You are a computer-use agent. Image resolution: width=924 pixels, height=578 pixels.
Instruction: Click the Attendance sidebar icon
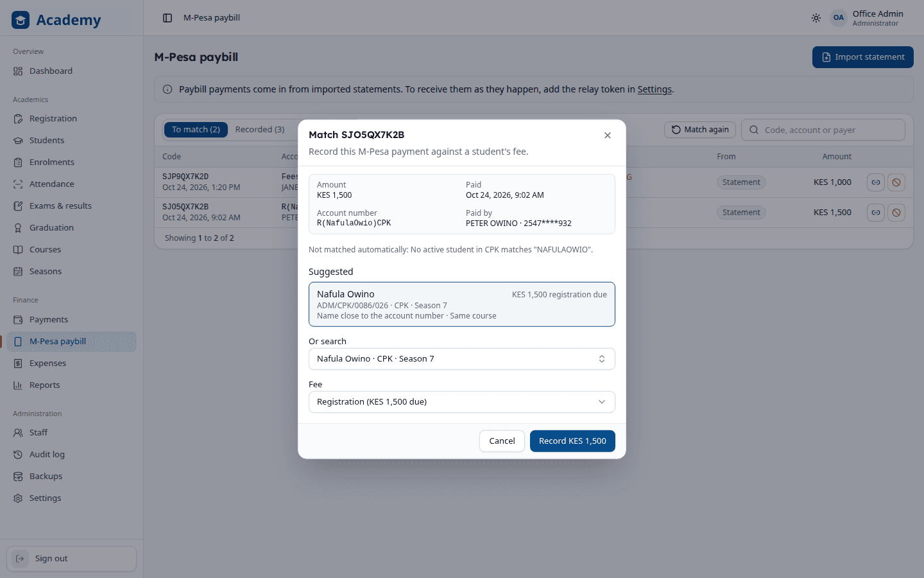(18, 184)
